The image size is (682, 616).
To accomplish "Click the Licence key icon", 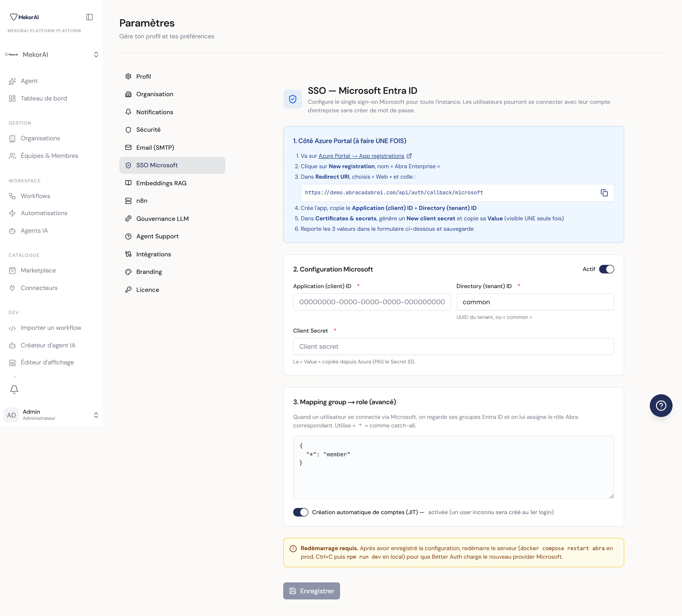I will 128,290.
